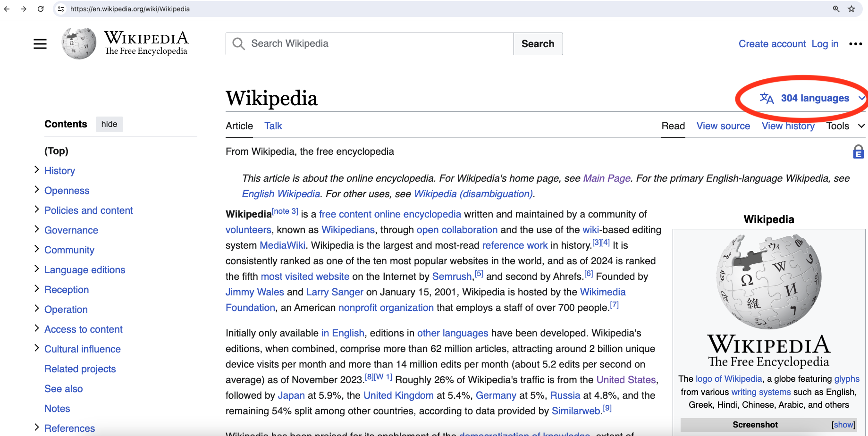Jump to (Top) in contents
The image size is (868, 436).
56,151
